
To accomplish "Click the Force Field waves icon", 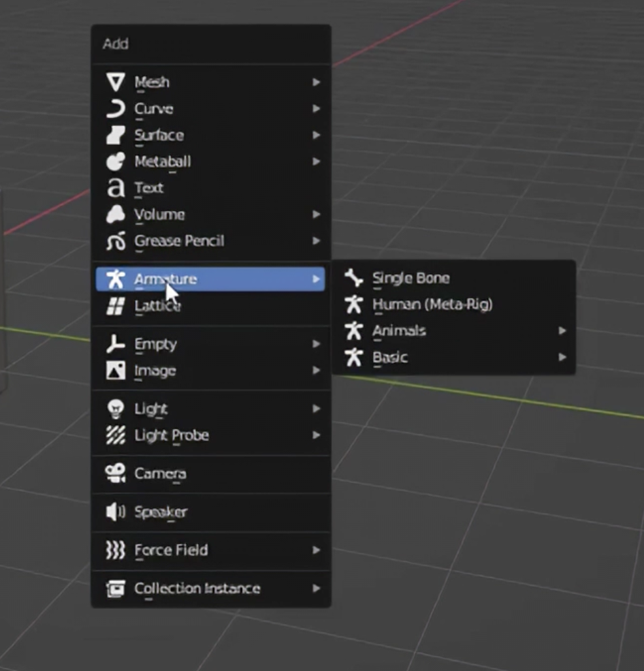I will 116,550.
